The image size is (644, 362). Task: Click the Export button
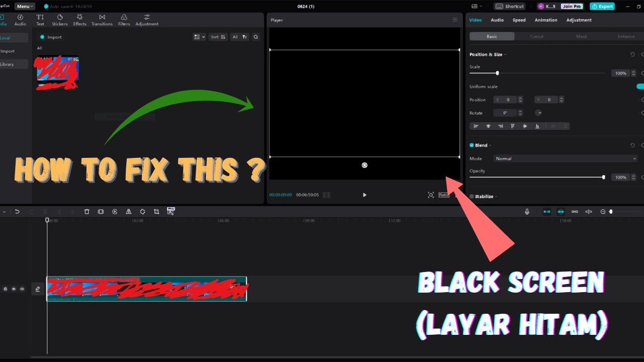[602, 7]
